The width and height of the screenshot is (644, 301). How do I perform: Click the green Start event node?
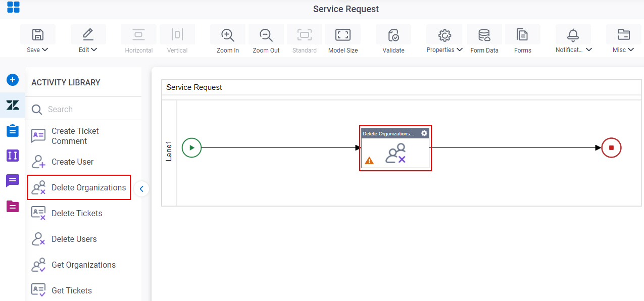191,148
